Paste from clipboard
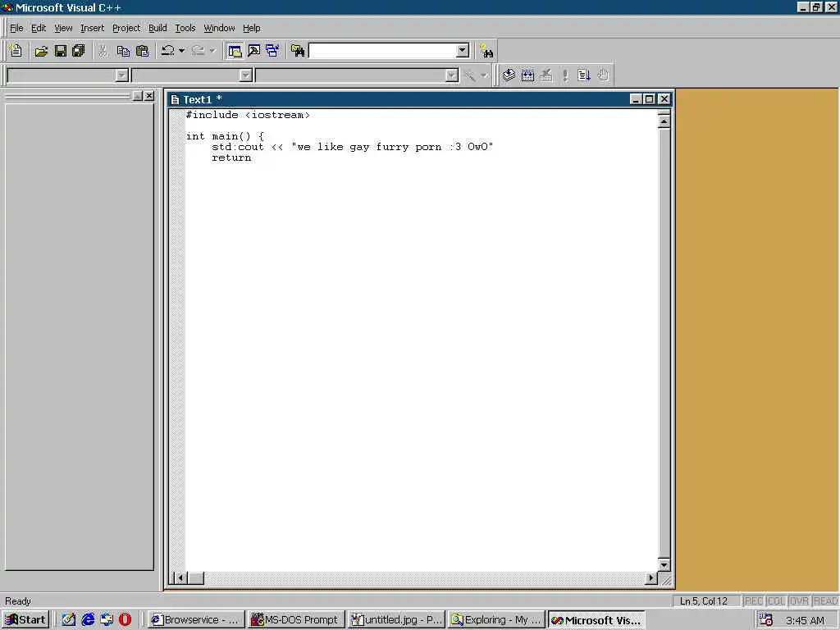This screenshot has width=840, height=630. [x=143, y=51]
